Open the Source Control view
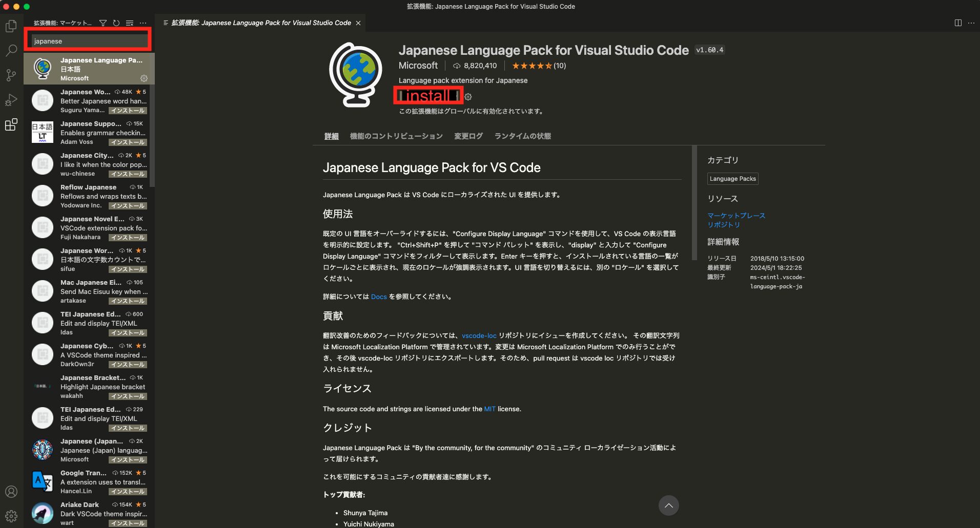Image resolution: width=980 pixels, height=528 pixels. click(x=11, y=75)
